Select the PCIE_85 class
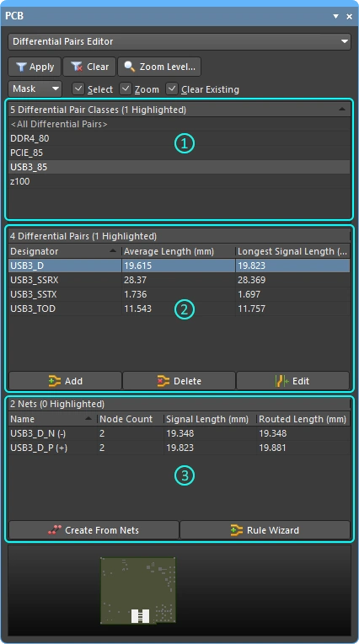The image size is (359, 644). click(x=179, y=153)
